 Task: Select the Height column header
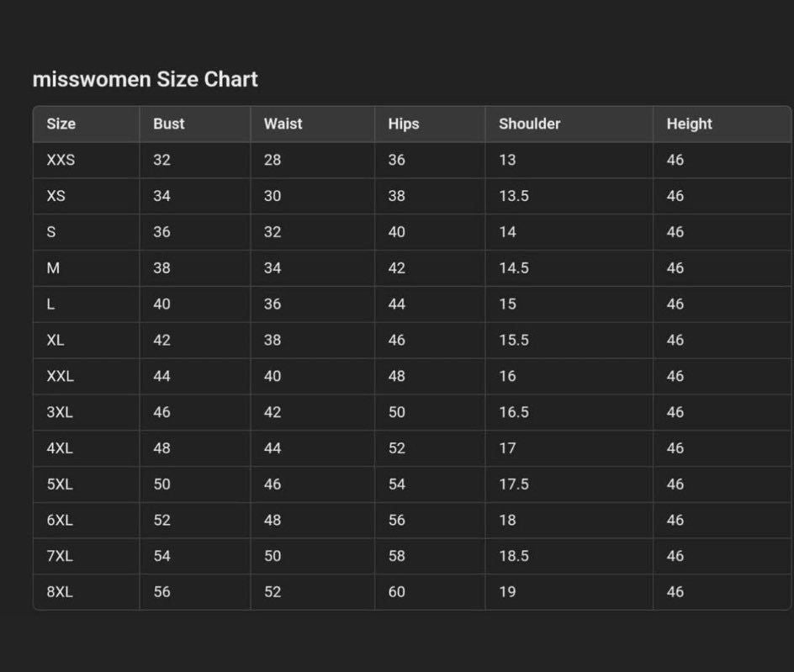click(689, 124)
